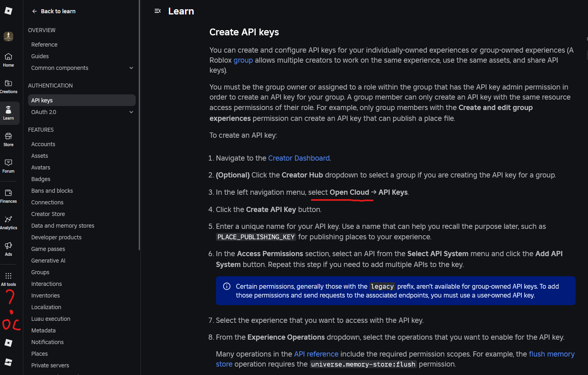The width and height of the screenshot is (588, 375).
Task: Click the Roblox logo at top-left
Action: pos(8,11)
